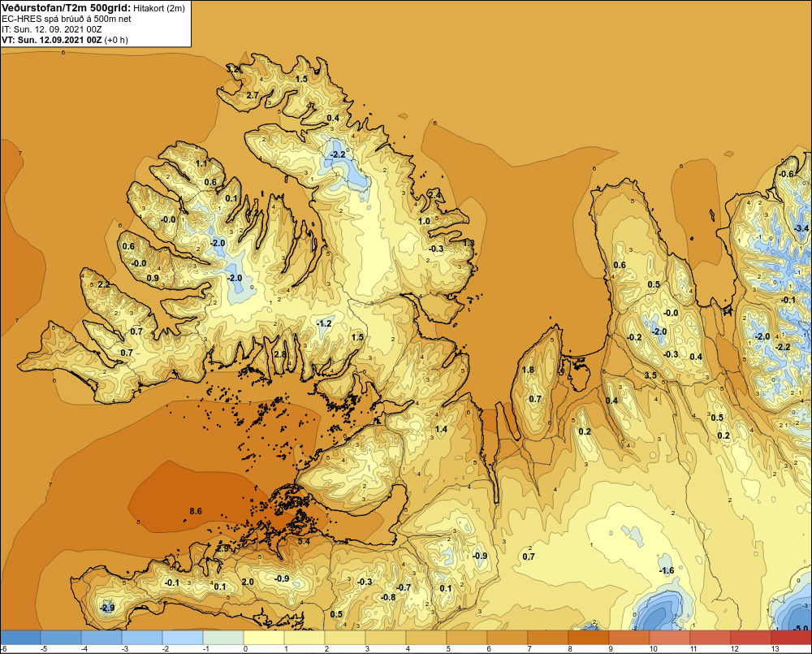Click the -0.8 temperature label
Viewport: 812px width, 654px height.
388,597
